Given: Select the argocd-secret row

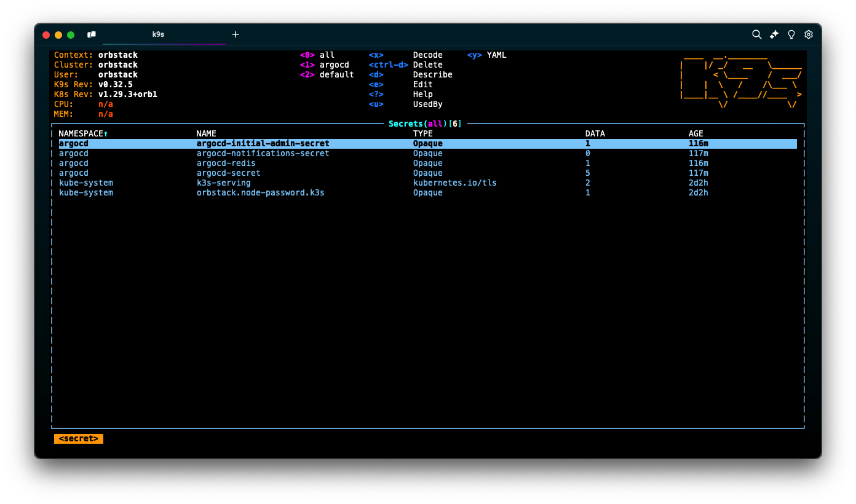Looking at the screenshot, I should (428, 173).
